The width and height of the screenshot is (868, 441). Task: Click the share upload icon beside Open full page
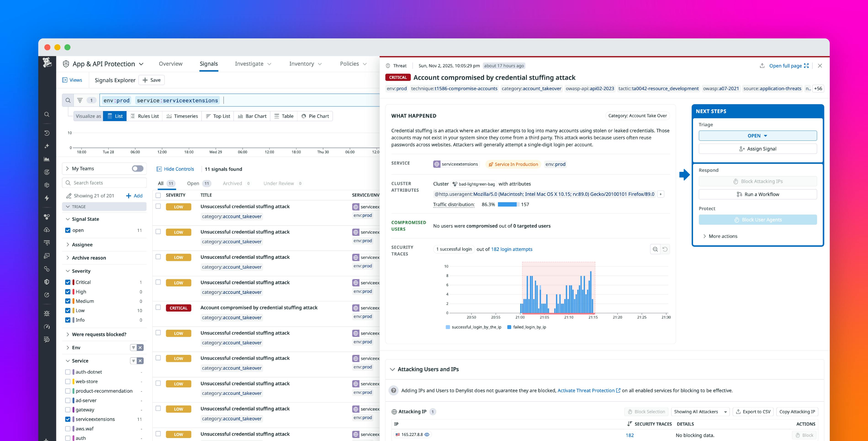pyautogui.click(x=762, y=65)
